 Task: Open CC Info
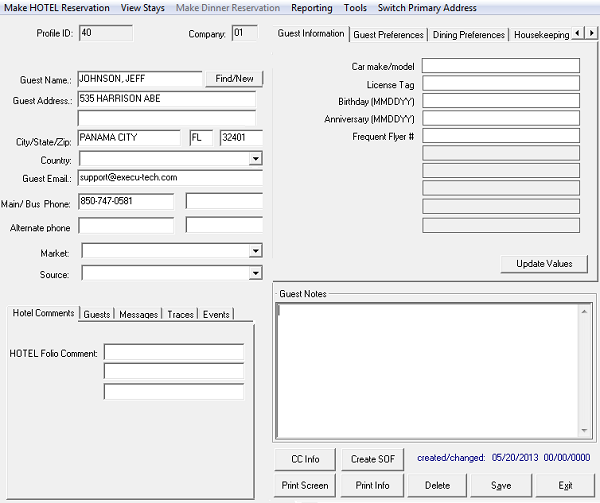(305, 459)
